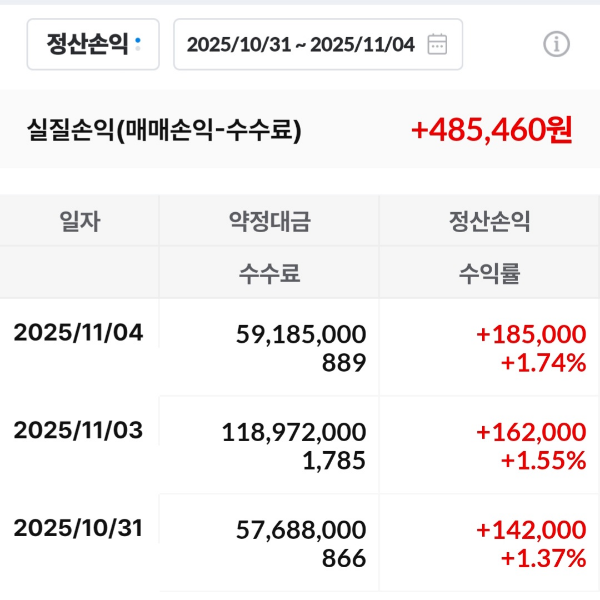The image size is (600, 600).
Task: Select the 2025/10/31 row date
Action: click(79, 529)
